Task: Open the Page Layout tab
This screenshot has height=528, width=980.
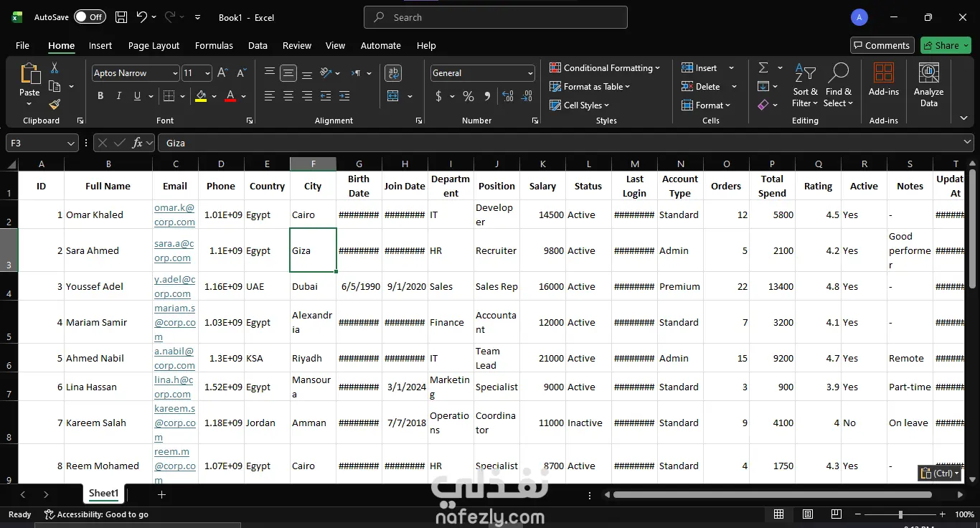Action: pyautogui.click(x=154, y=45)
